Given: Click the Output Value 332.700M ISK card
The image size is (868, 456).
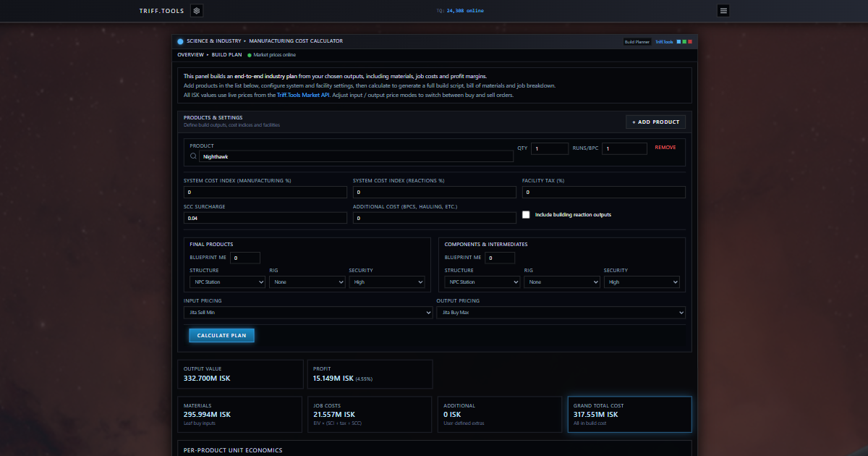Looking at the screenshot, I should [x=240, y=374].
